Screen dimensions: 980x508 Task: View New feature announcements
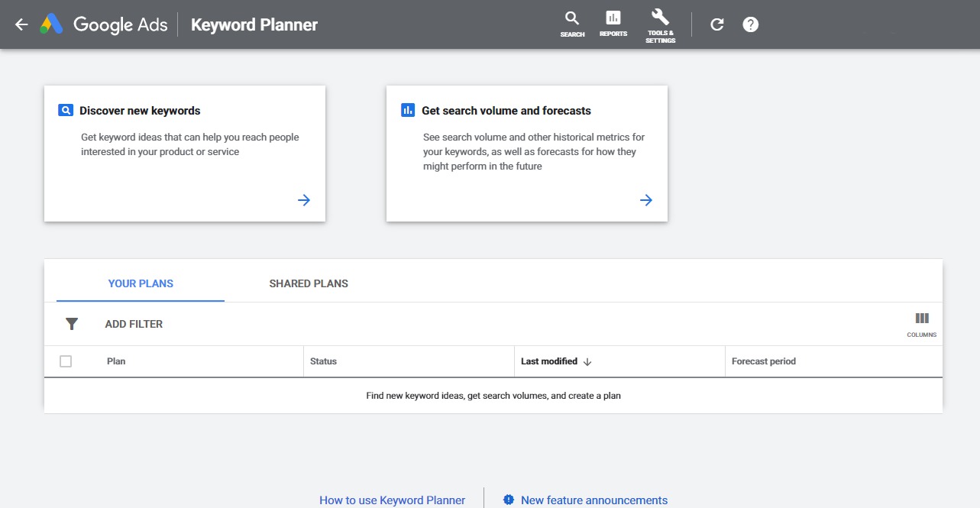pyautogui.click(x=593, y=500)
